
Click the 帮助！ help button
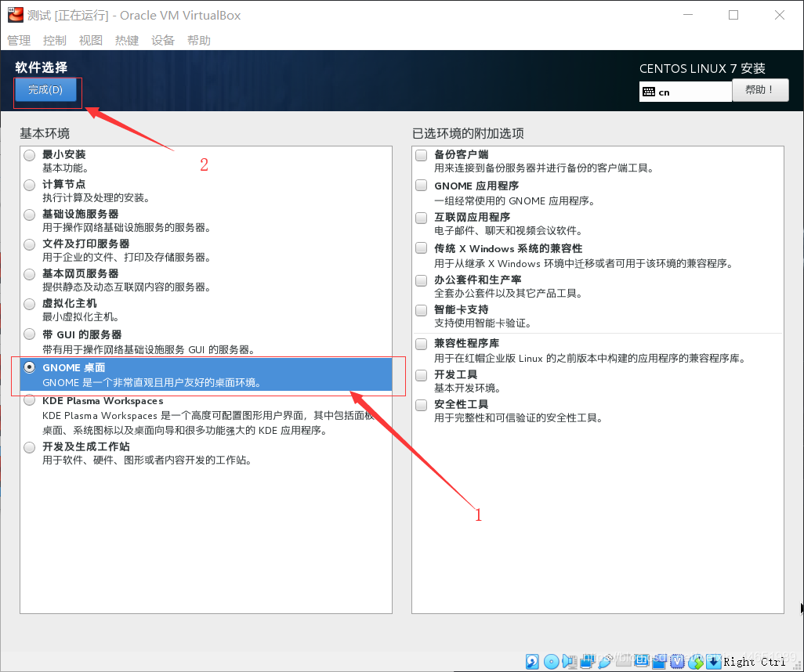click(x=760, y=90)
